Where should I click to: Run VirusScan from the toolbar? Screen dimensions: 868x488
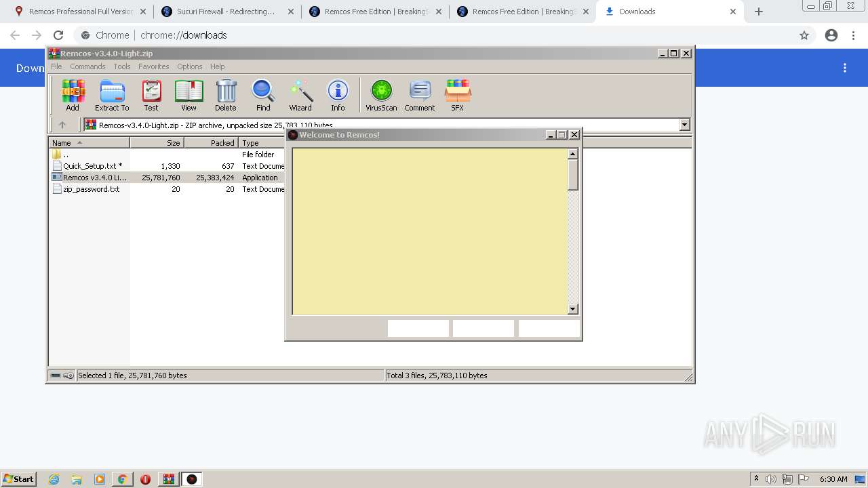point(381,95)
